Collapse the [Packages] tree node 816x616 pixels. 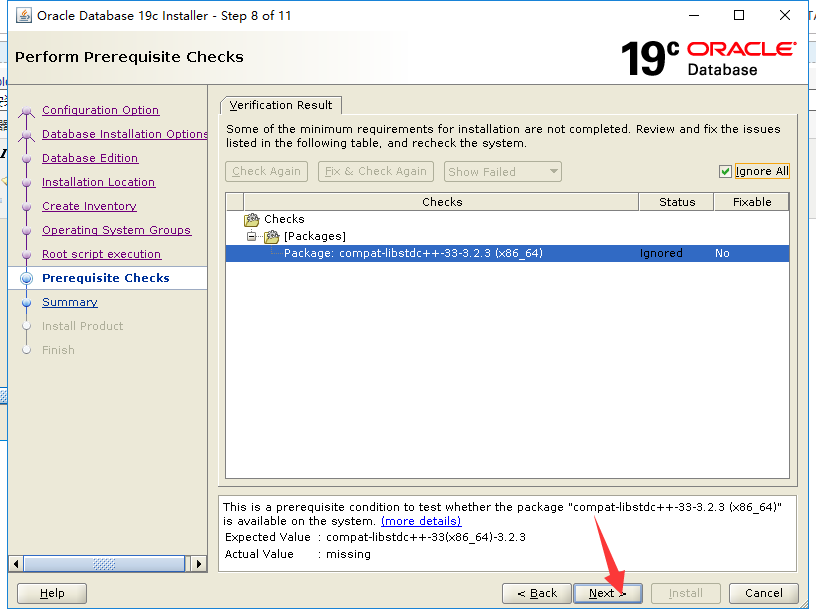pos(251,236)
